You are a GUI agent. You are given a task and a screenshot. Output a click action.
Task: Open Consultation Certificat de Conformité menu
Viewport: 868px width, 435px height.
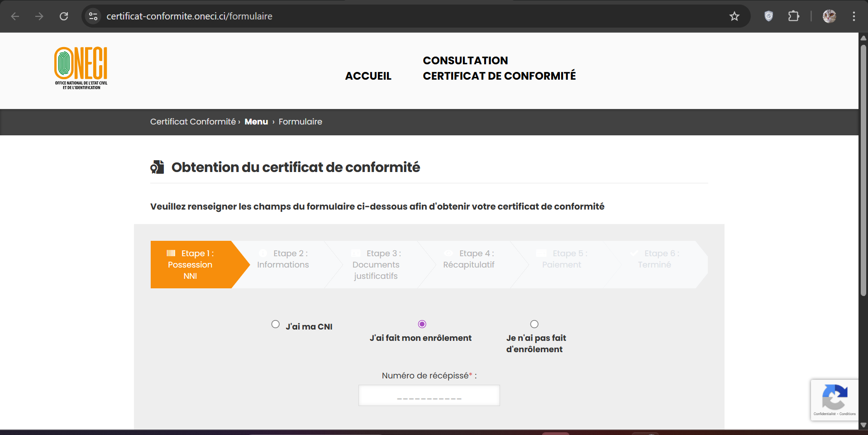coord(499,68)
